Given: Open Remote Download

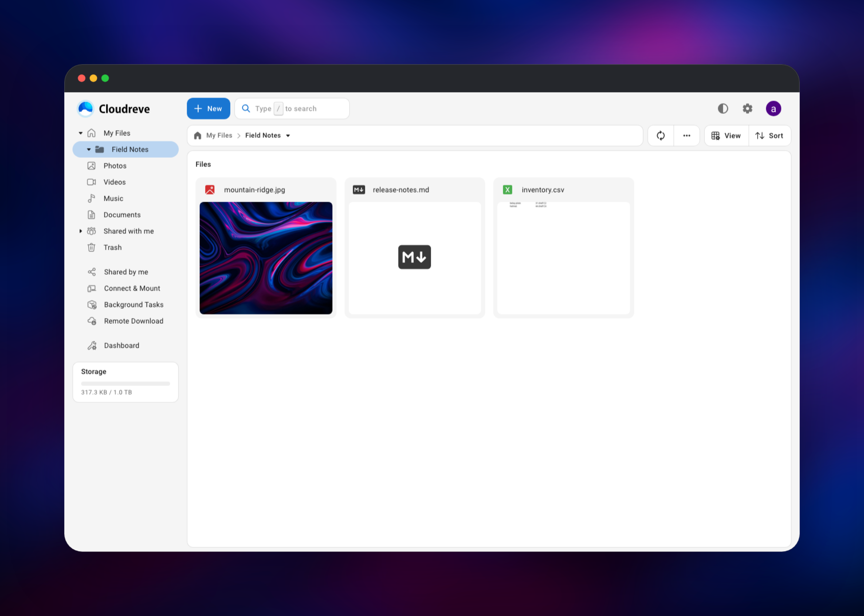Looking at the screenshot, I should [x=126, y=321].
